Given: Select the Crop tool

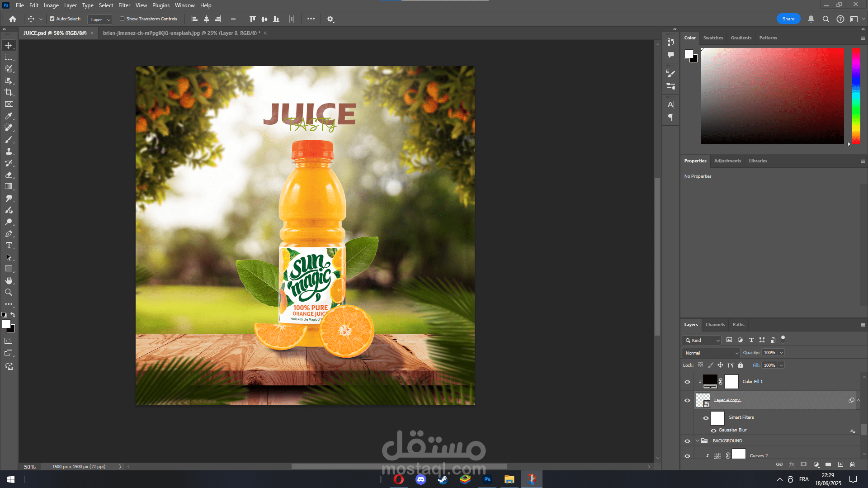Looking at the screenshot, I should [x=9, y=92].
